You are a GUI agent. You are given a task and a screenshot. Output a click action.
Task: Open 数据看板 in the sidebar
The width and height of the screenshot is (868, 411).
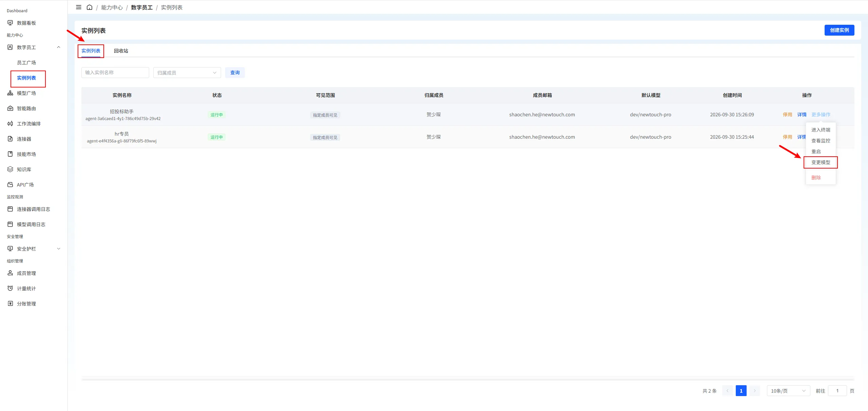click(26, 23)
